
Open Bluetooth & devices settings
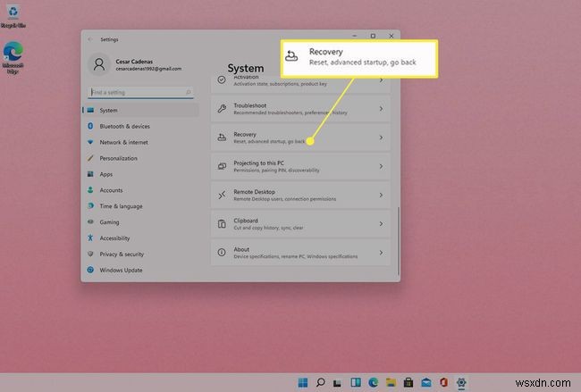(x=141, y=126)
